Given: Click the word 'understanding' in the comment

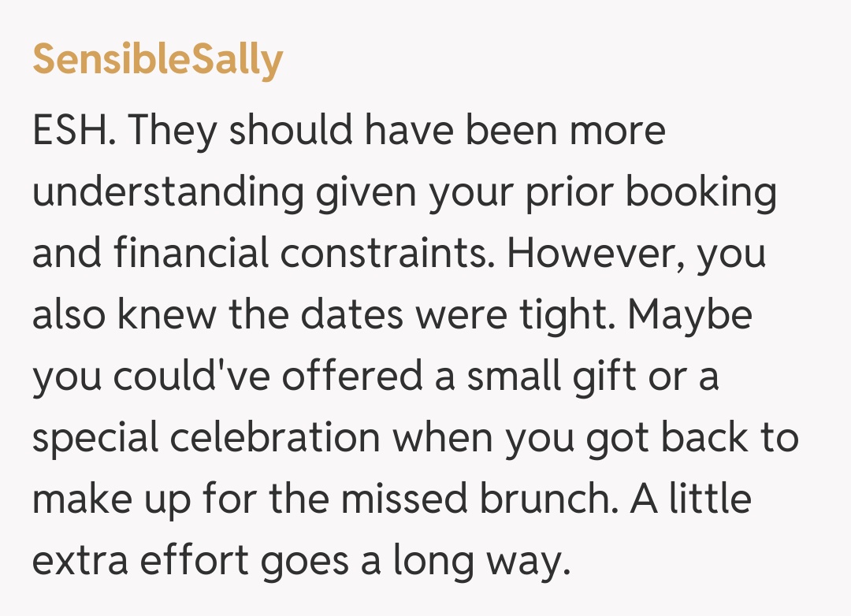Looking at the screenshot, I should tap(167, 192).
